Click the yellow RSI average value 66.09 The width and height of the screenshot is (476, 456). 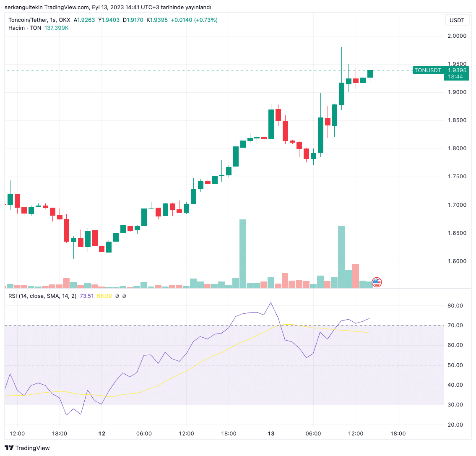[104, 296]
